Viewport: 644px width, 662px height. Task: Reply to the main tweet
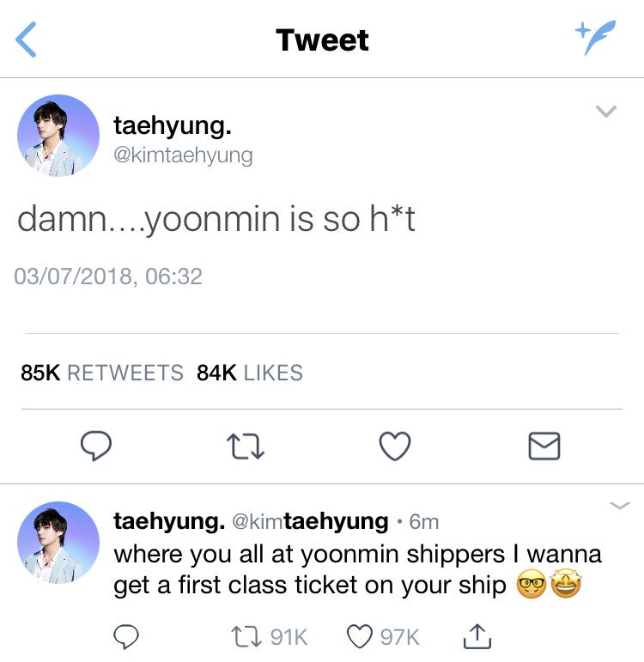coord(96,446)
